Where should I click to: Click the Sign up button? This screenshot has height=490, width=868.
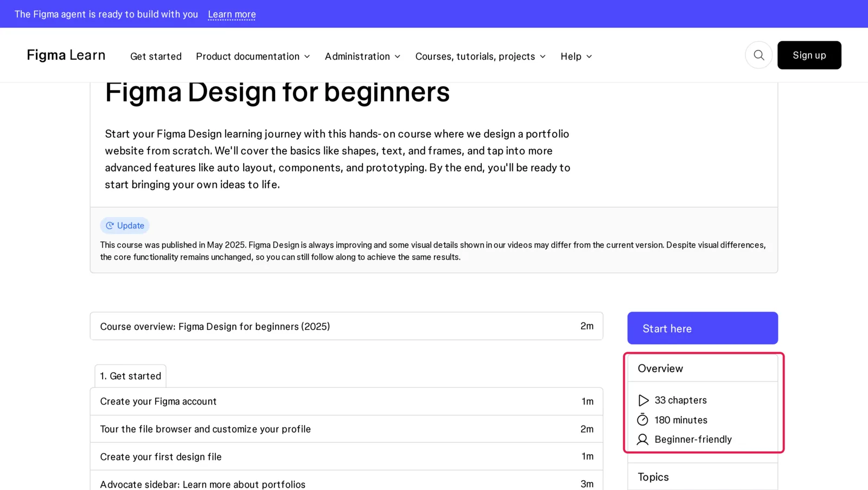[809, 55]
